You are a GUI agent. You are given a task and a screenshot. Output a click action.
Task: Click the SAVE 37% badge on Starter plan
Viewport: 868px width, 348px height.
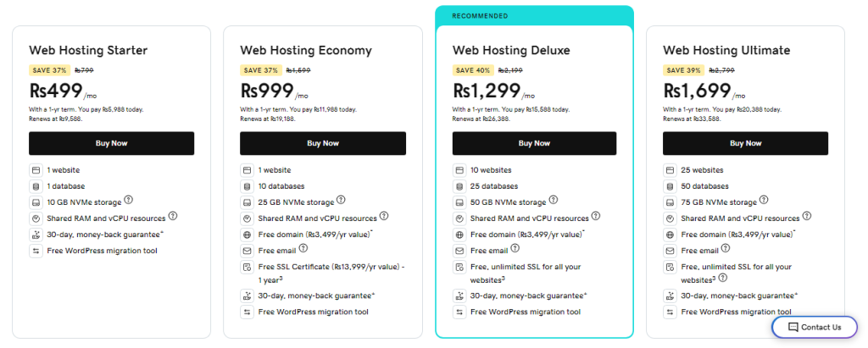[x=48, y=70]
